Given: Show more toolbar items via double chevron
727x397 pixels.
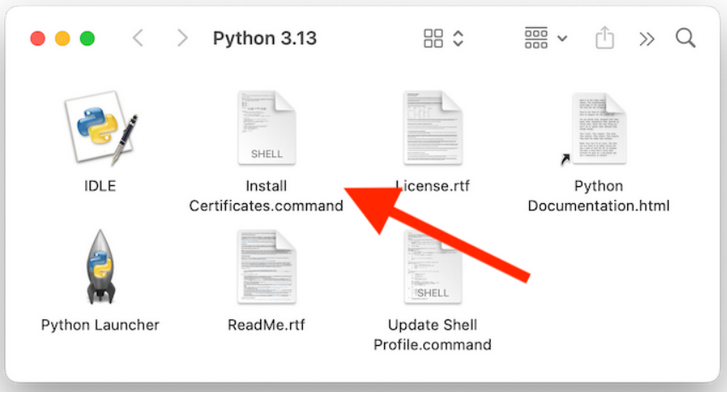Looking at the screenshot, I should pyautogui.click(x=647, y=39).
